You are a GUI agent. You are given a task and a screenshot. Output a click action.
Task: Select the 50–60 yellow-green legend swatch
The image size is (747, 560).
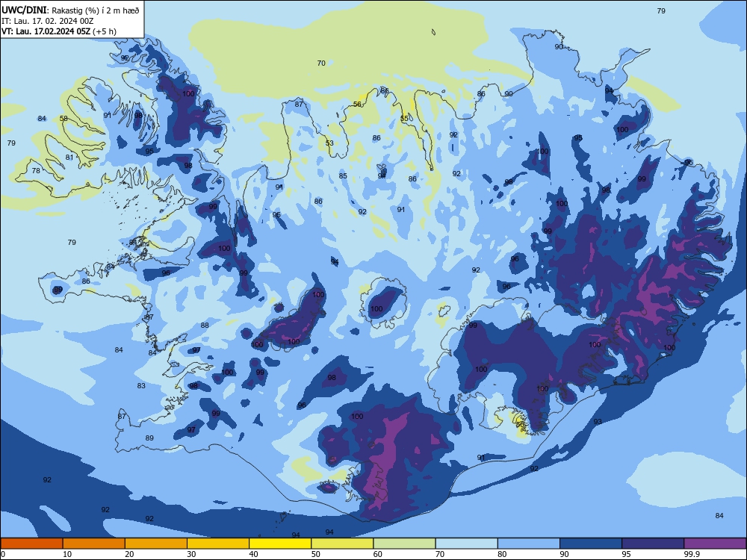click(342, 544)
